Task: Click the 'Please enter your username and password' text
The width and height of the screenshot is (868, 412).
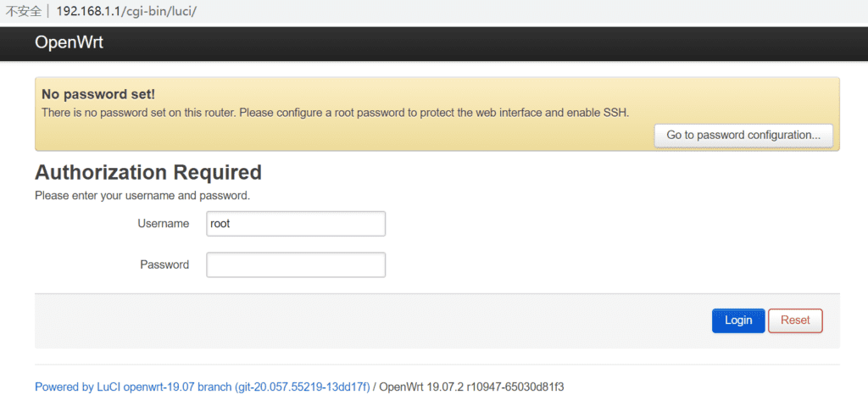Action: pyautogui.click(x=142, y=196)
